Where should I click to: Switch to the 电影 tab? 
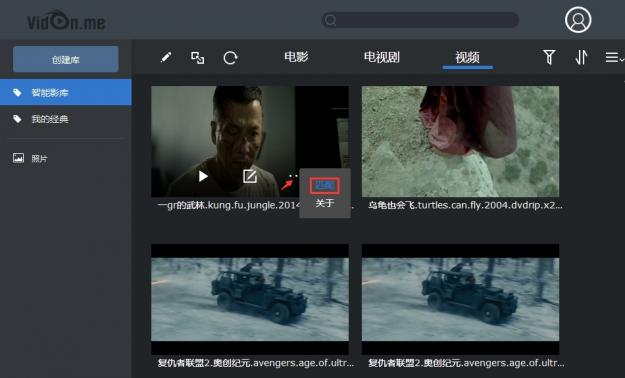pyautogui.click(x=296, y=57)
